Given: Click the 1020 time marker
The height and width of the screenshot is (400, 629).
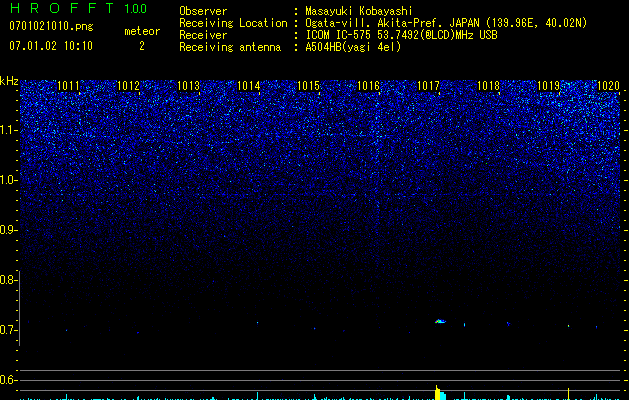Looking at the screenshot, I should tap(609, 85).
